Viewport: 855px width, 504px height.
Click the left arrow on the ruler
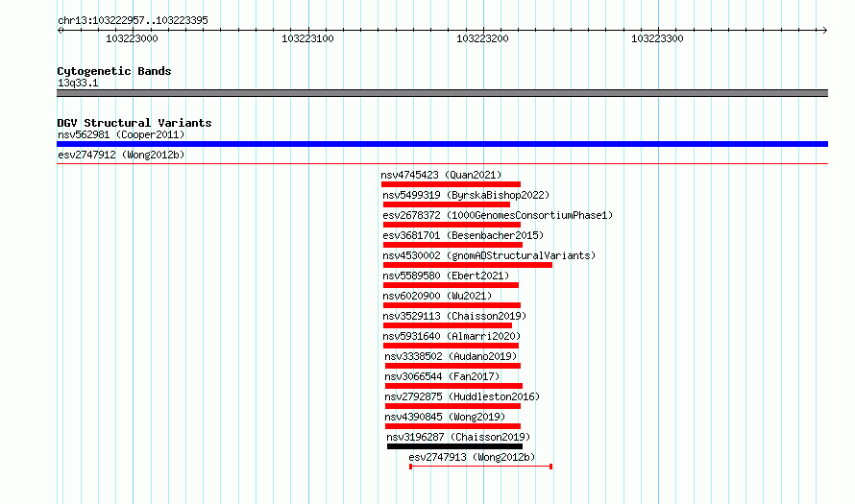click(x=61, y=31)
